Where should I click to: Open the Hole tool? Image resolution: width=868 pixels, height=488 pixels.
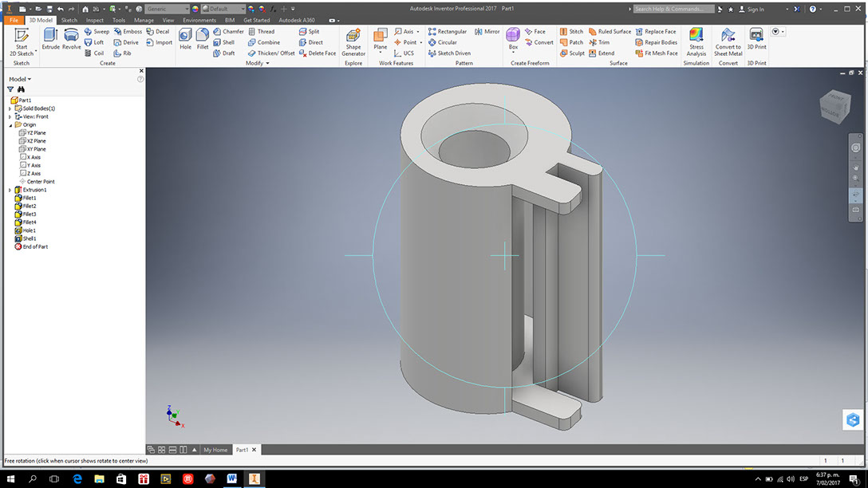(x=185, y=39)
